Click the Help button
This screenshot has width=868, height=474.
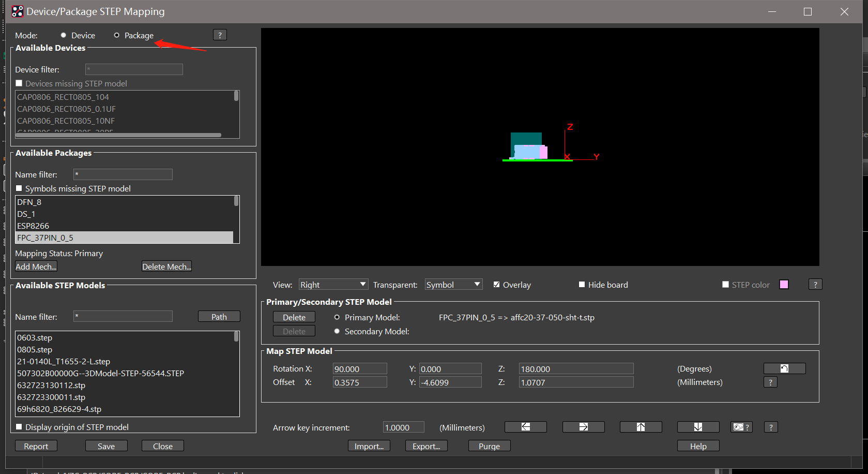coord(698,446)
